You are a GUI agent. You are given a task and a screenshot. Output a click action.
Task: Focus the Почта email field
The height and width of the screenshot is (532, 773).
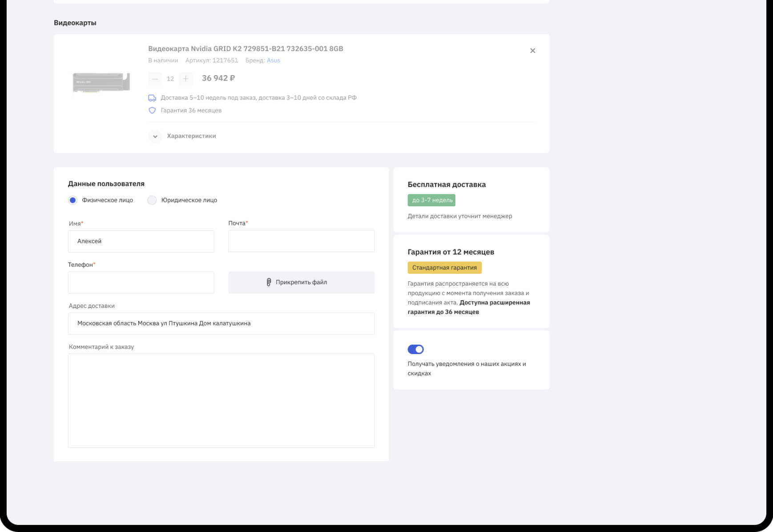(x=301, y=241)
